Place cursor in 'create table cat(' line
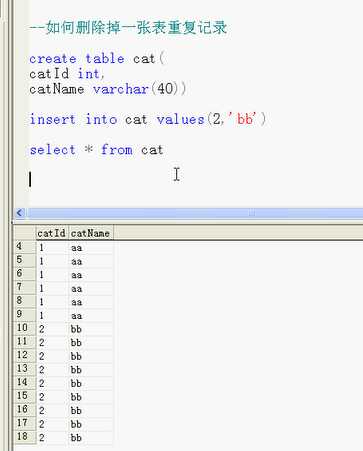Image resolution: width=363 pixels, height=451 pixels. pos(97,59)
